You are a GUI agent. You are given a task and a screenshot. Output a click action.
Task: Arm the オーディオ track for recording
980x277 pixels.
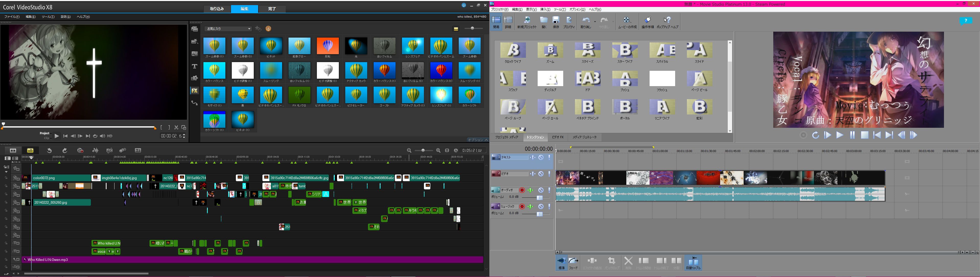522,190
